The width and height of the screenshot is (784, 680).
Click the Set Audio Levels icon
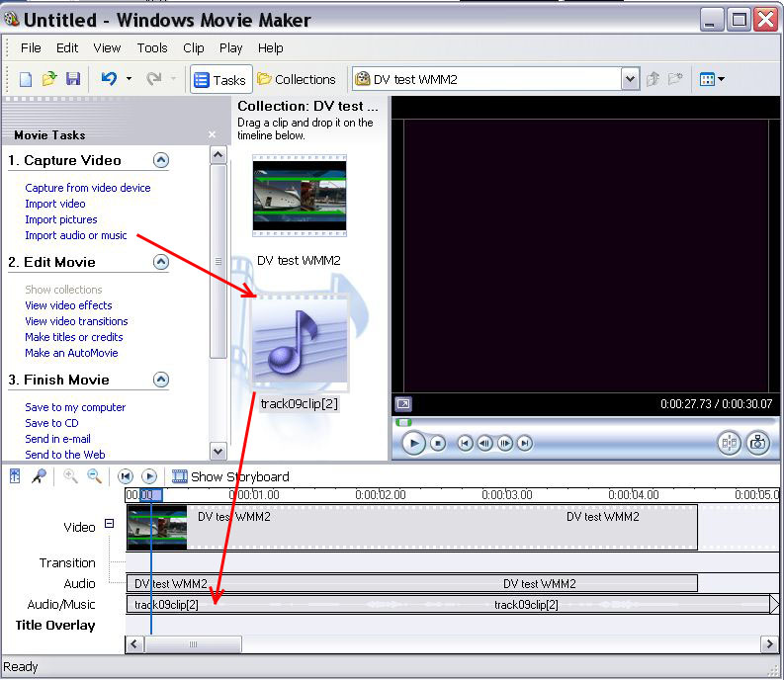tap(15, 476)
